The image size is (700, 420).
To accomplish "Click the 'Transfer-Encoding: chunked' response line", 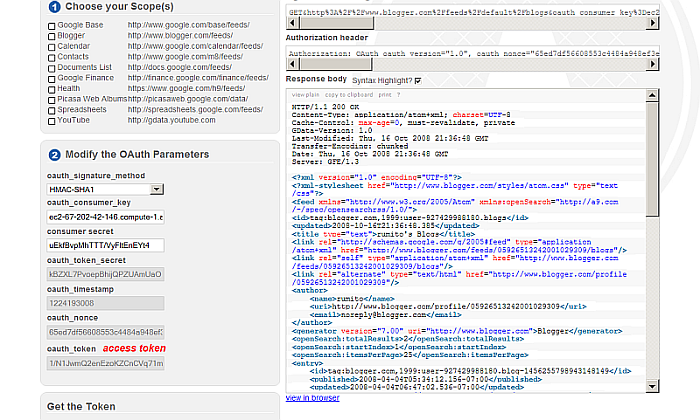I will click(x=350, y=146).
